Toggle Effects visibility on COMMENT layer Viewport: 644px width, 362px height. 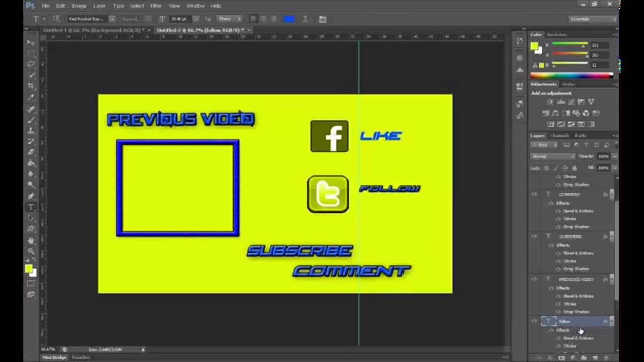(551, 203)
